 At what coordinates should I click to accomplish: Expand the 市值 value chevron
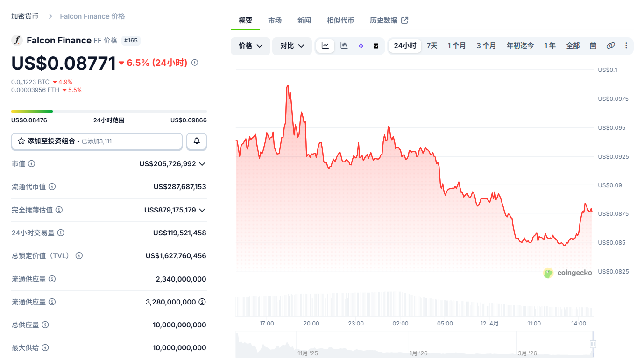(x=202, y=164)
